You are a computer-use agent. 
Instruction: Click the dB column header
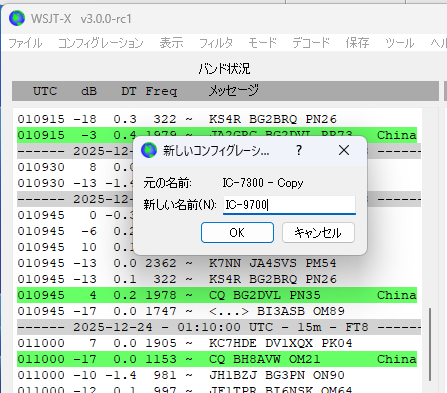click(x=89, y=91)
